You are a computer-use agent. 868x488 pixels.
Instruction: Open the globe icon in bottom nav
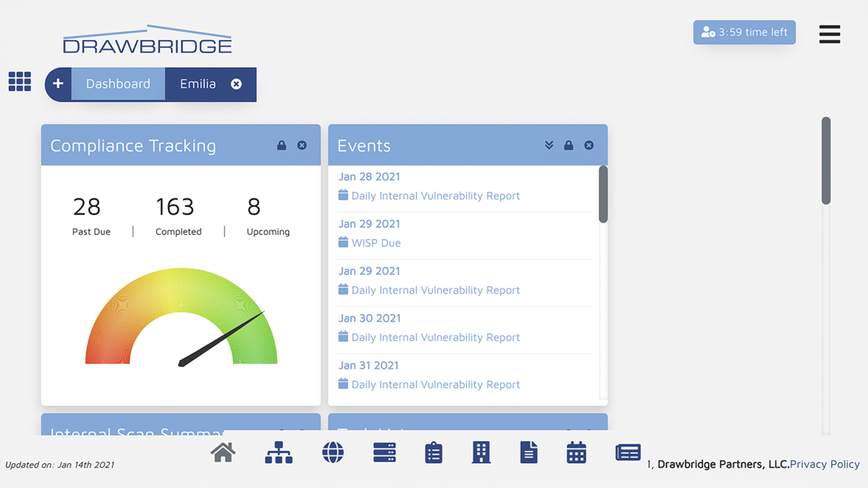click(x=333, y=452)
